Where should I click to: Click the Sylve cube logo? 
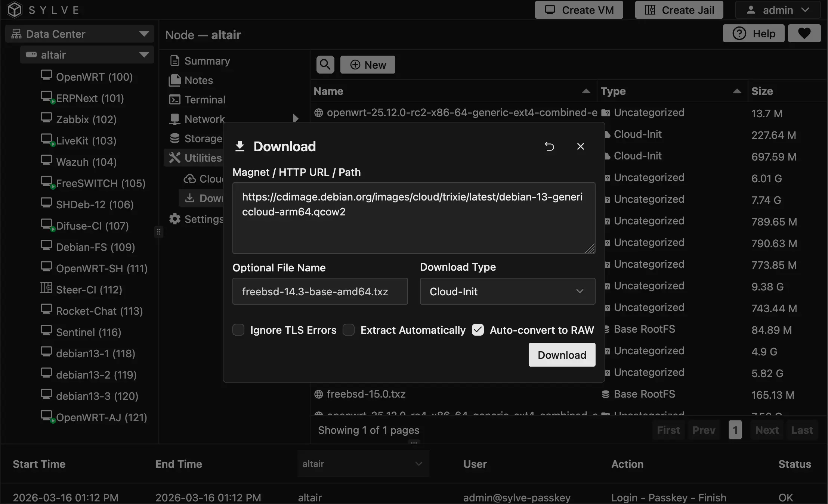point(15,10)
